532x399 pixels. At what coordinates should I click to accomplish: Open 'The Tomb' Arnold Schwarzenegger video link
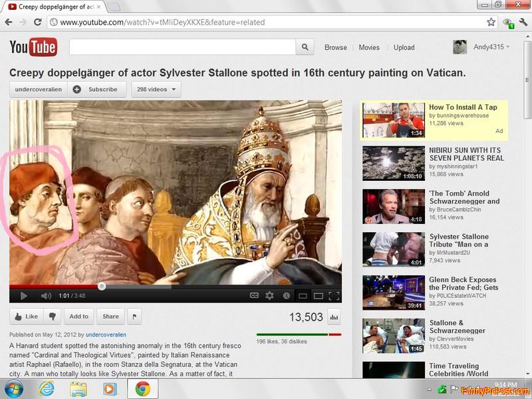coord(464,197)
